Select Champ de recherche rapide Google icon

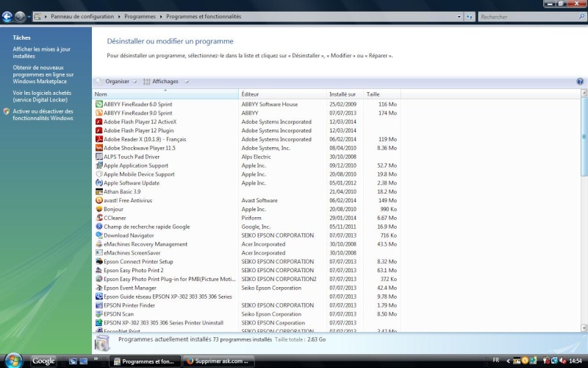pos(99,227)
